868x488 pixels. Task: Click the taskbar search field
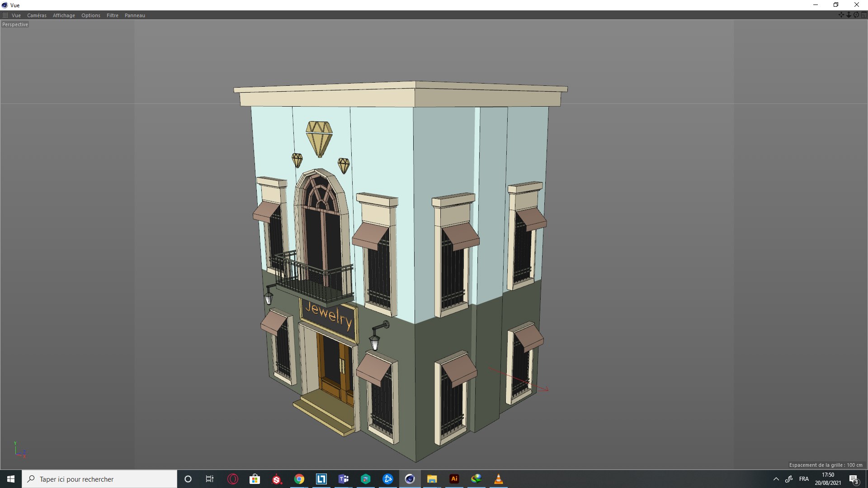point(99,479)
